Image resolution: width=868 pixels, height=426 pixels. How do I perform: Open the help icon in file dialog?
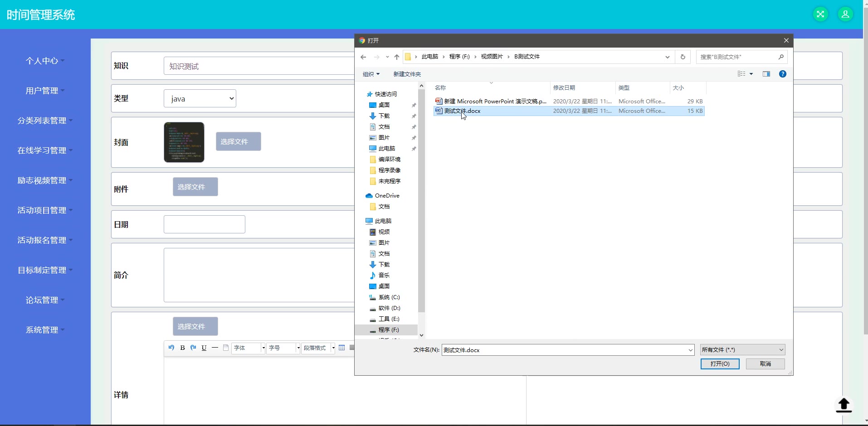click(782, 74)
